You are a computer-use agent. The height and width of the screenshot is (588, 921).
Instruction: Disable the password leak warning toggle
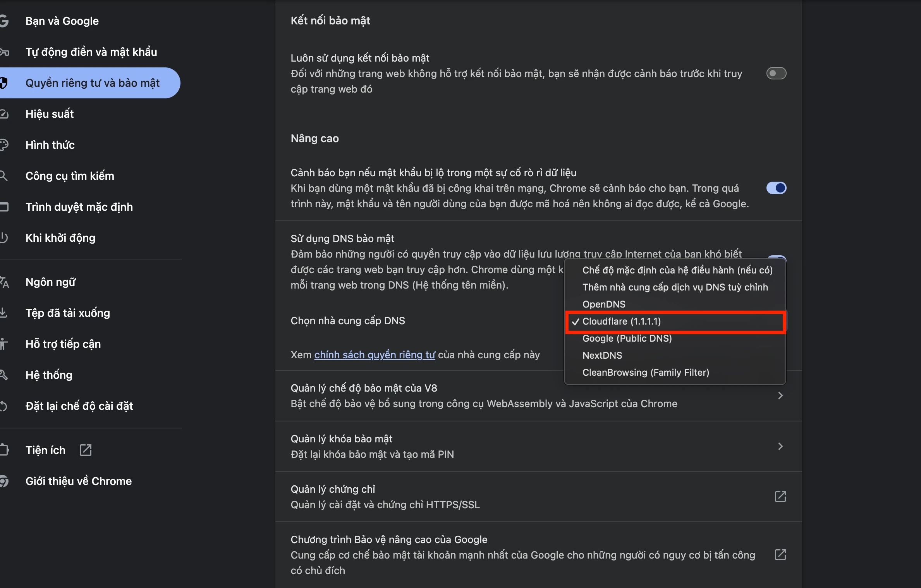tap(776, 188)
